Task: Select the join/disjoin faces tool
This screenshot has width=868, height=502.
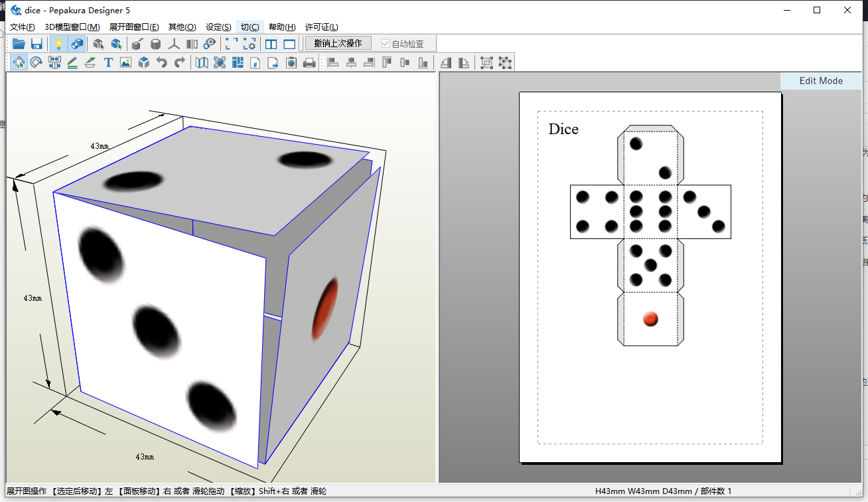Action: coord(54,62)
